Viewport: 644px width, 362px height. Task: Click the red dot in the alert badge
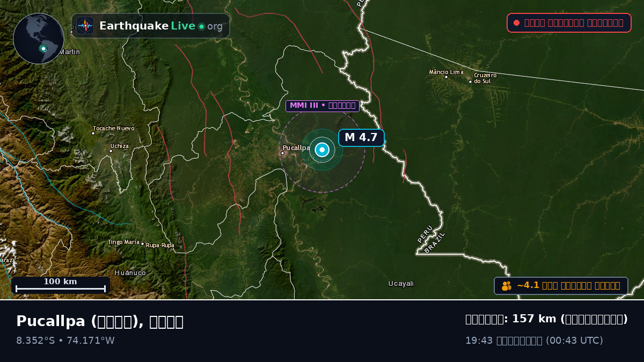tap(516, 23)
